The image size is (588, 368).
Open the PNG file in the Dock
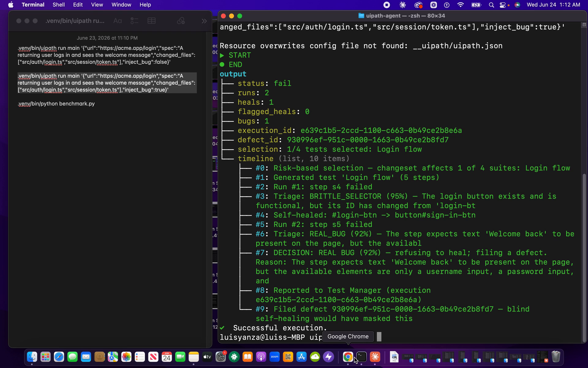click(394, 357)
